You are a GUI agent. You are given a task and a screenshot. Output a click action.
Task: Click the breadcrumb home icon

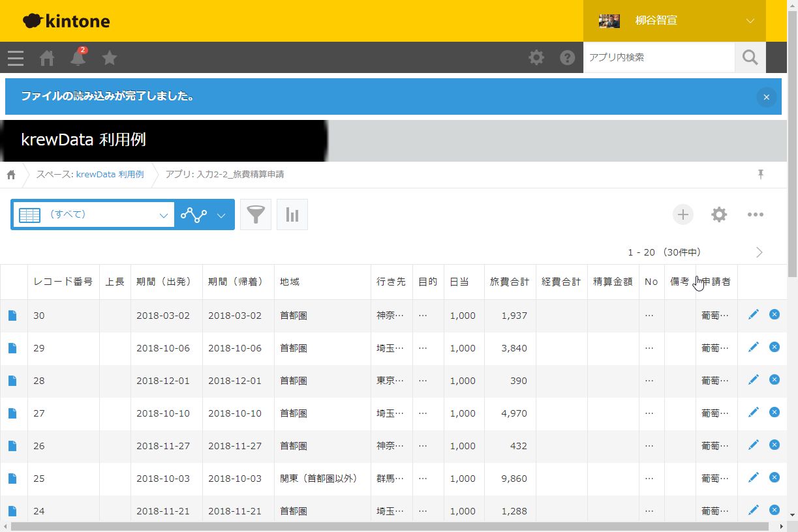(x=11, y=174)
